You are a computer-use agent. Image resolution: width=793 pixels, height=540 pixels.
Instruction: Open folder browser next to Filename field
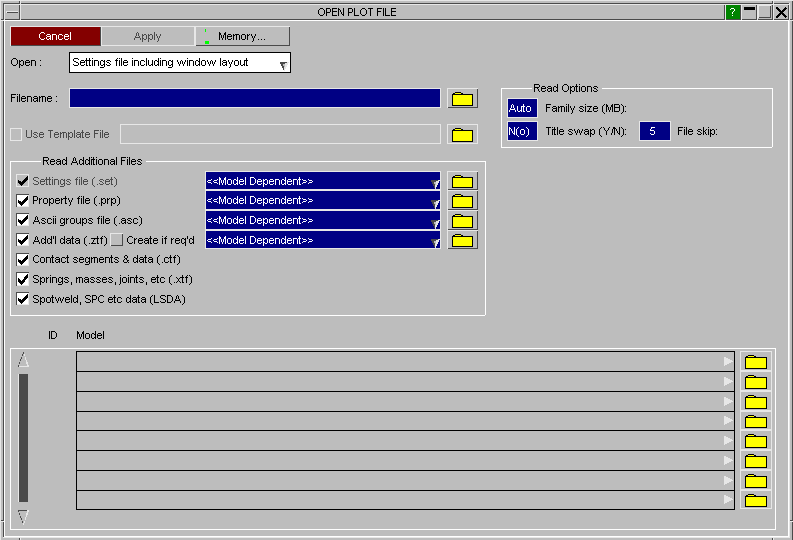(x=462, y=99)
